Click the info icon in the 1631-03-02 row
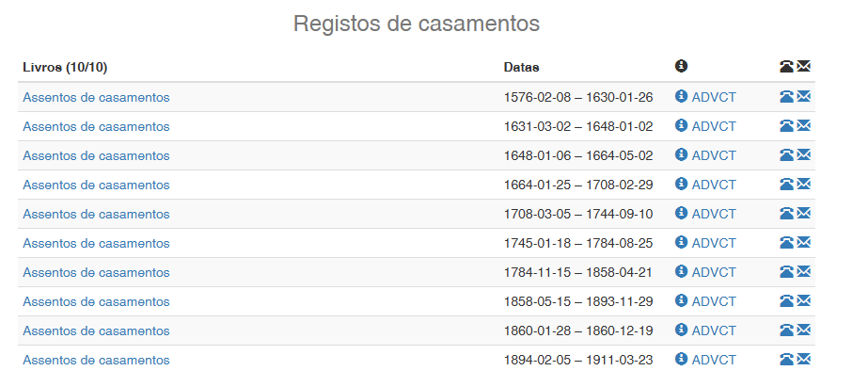 (x=682, y=126)
